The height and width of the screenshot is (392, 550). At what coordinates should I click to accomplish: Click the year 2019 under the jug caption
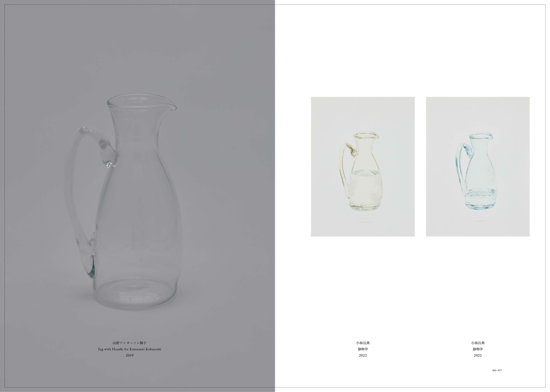coord(130,355)
